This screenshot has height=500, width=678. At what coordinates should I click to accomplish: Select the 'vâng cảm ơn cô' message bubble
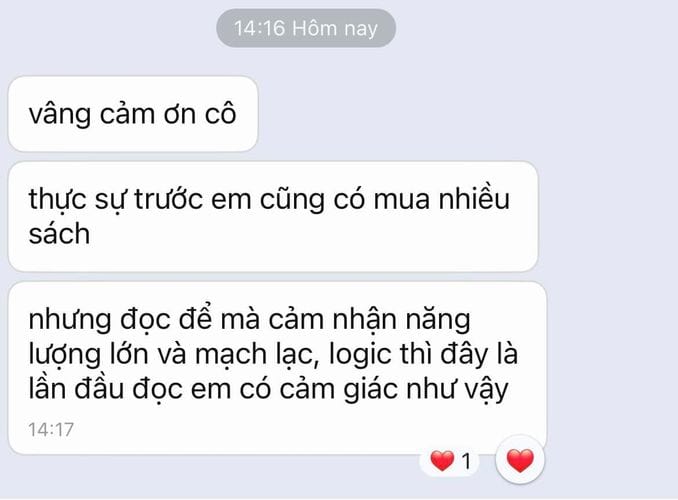click(x=133, y=114)
